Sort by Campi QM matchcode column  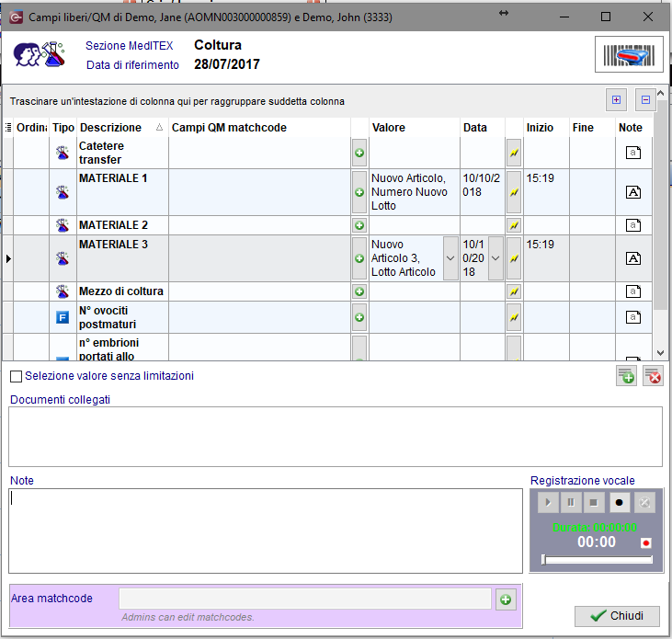(259, 127)
